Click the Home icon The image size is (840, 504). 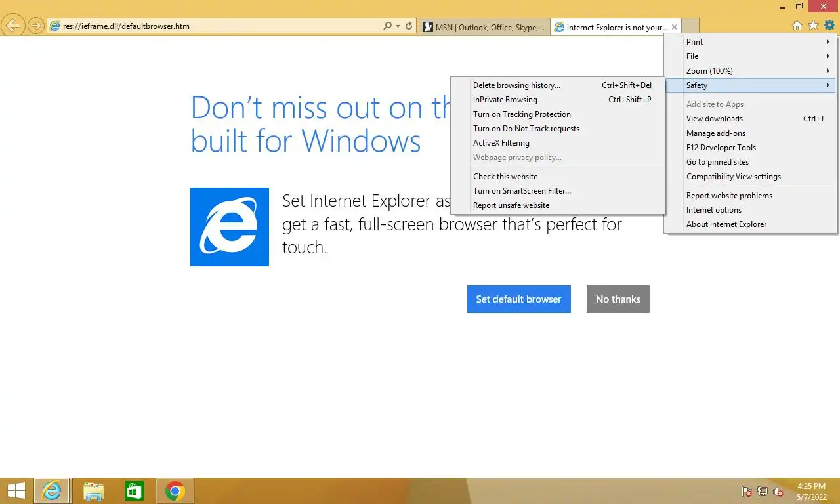(x=797, y=26)
